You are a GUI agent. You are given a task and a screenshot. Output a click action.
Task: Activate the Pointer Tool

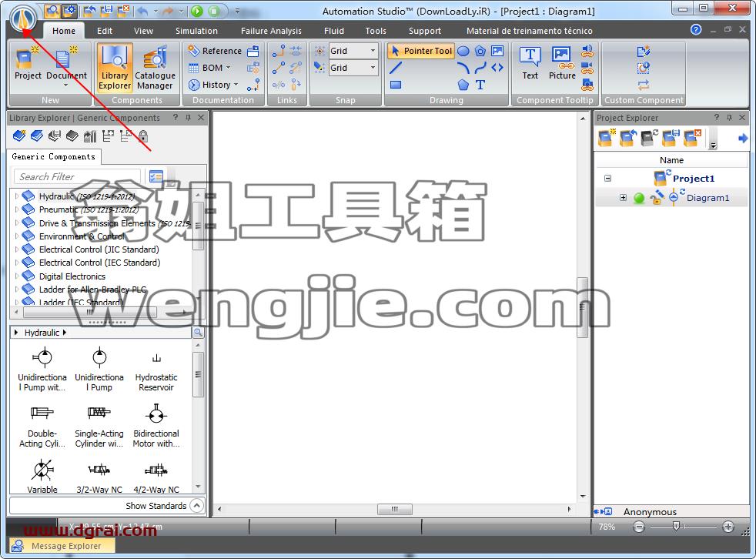click(421, 51)
